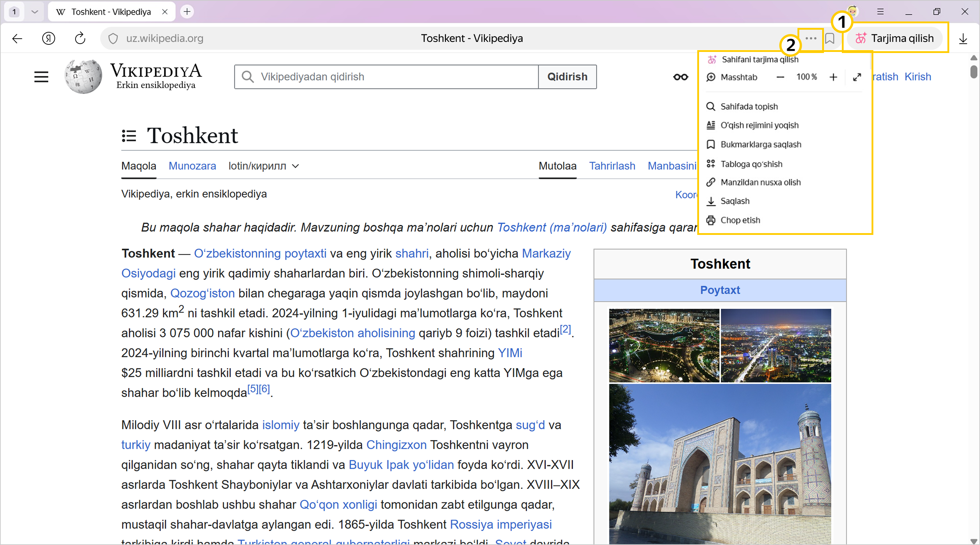The image size is (980, 545).
Task: Open the O'zbekiston aholisining link
Action: coord(353,333)
